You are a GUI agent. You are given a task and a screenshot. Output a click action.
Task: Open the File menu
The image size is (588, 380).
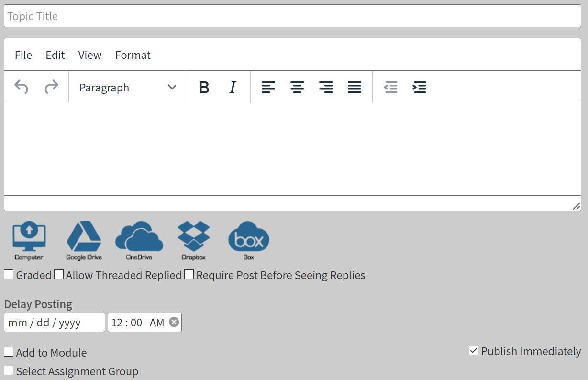23,55
